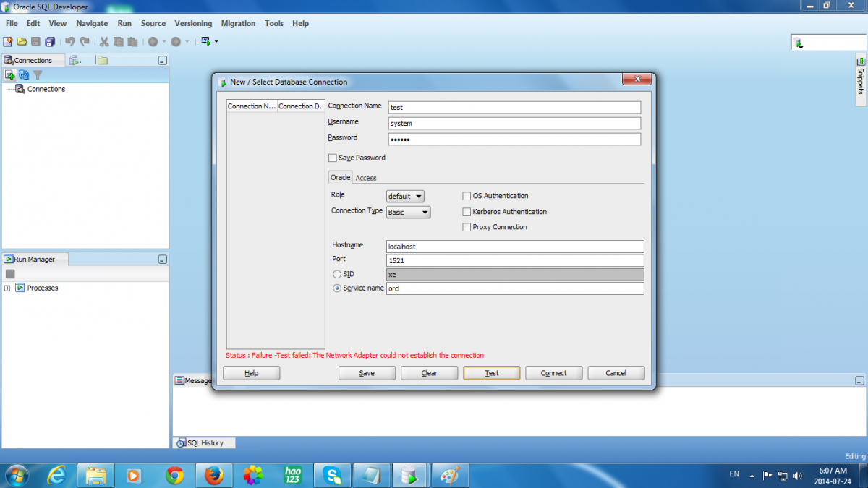
Task: Click the Open folder icon in main toolbar
Action: pos(22,42)
